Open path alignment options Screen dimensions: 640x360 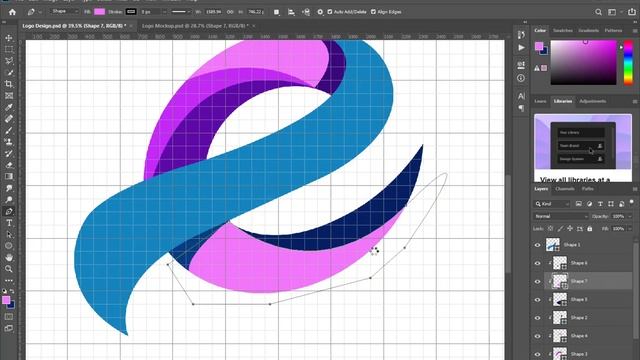coord(291,12)
